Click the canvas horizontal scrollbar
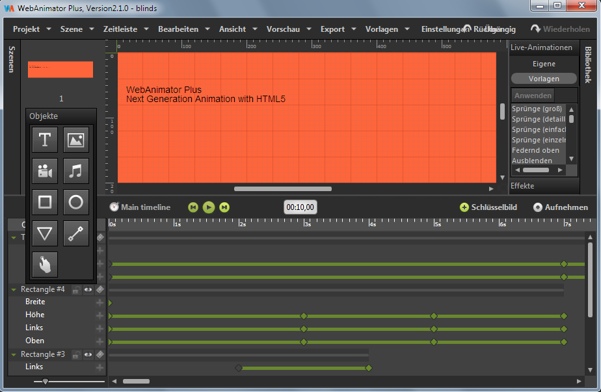 [283, 189]
